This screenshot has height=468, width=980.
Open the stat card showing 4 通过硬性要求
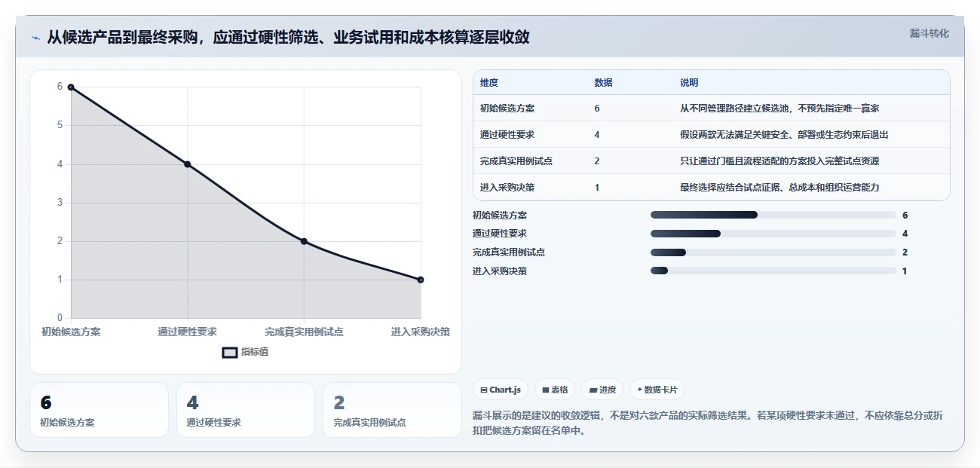click(x=245, y=410)
